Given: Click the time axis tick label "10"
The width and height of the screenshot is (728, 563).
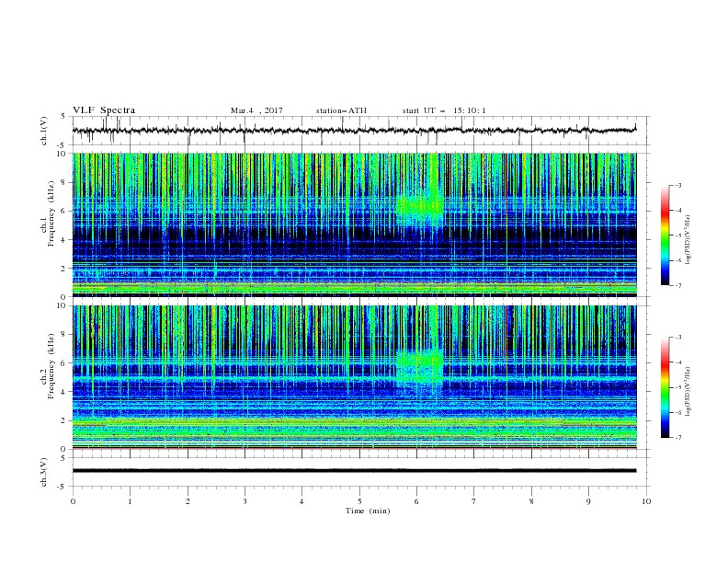Looking at the screenshot, I should [x=646, y=501].
